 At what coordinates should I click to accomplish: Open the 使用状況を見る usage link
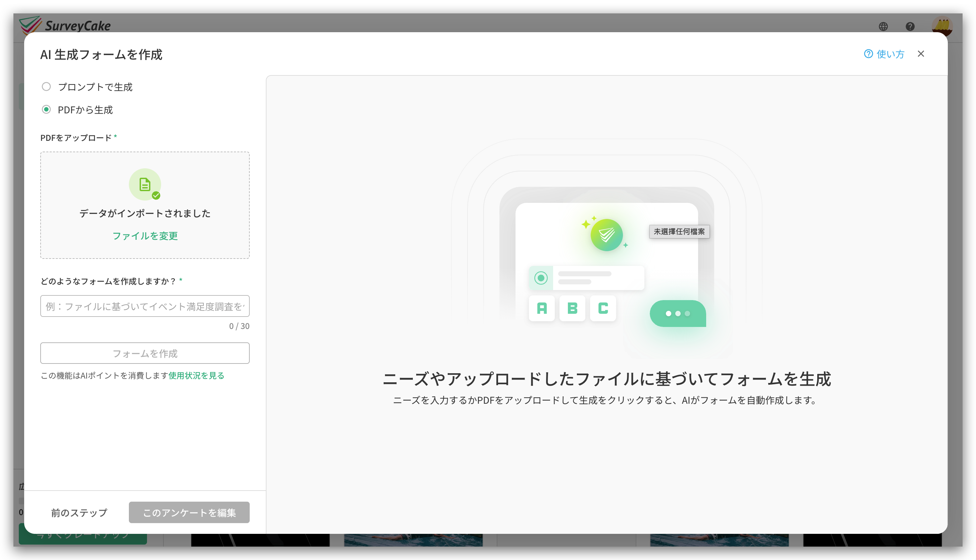[x=196, y=375]
